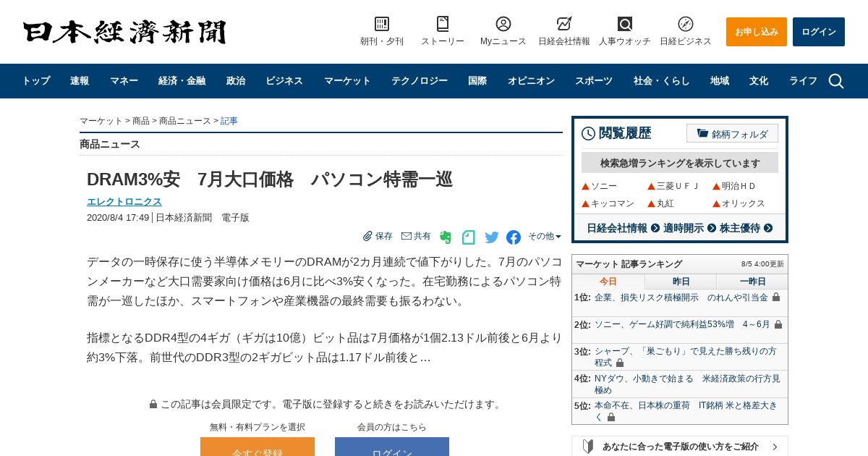
Task: Open 社会・くらし navigation item
Action: tap(662, 81)
